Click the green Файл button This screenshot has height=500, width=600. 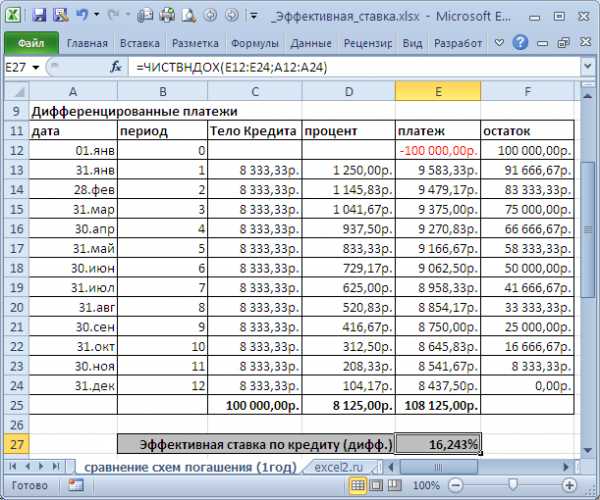(x=30, y=44)
